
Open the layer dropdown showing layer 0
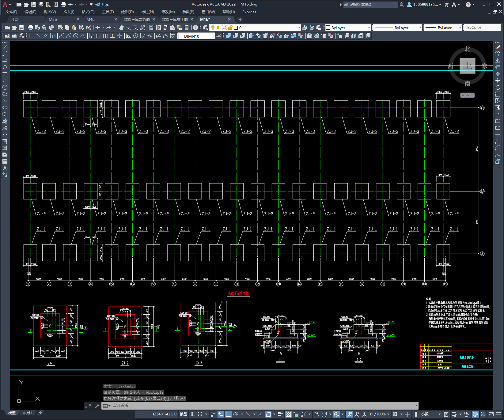pos(256,28)
